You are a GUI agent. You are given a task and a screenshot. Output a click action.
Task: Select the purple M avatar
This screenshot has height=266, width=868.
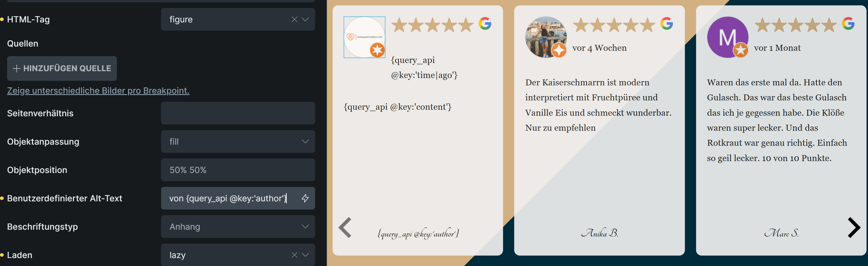[727, 37]
